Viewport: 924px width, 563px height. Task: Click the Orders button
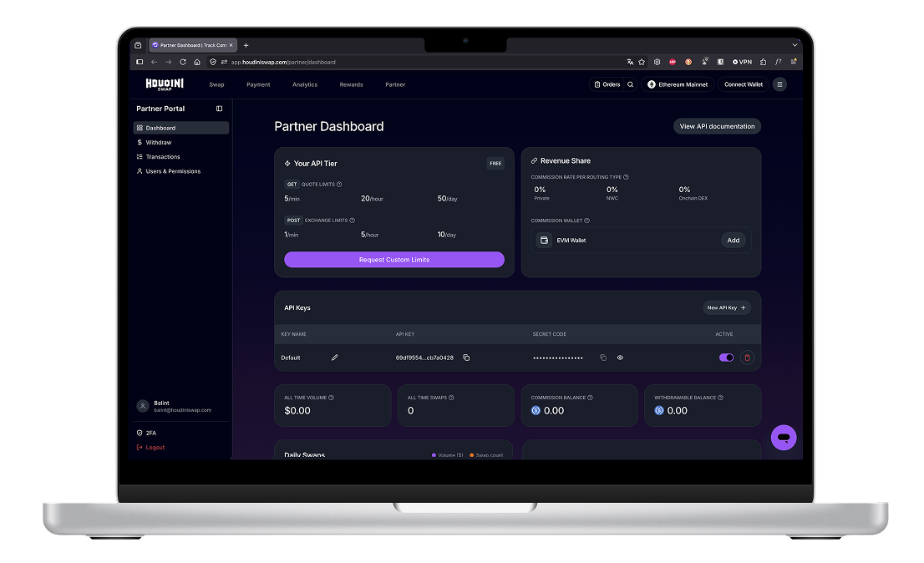(607, 85)
